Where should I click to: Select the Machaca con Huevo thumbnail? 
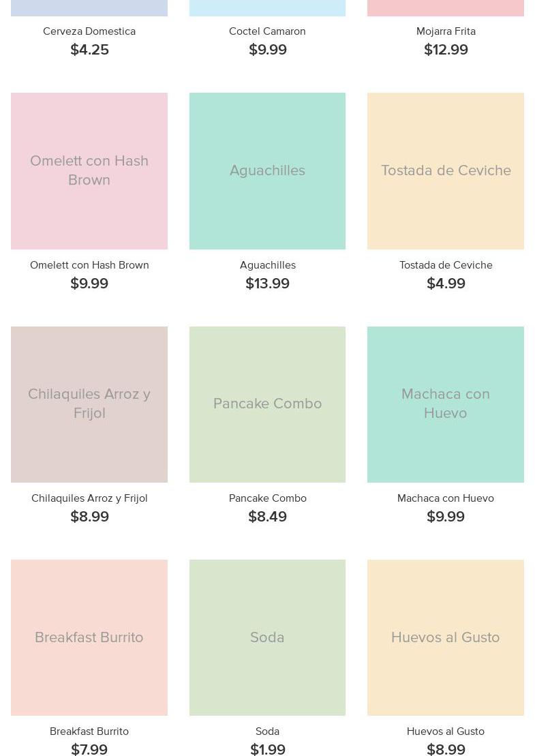(x=446, y=404)
